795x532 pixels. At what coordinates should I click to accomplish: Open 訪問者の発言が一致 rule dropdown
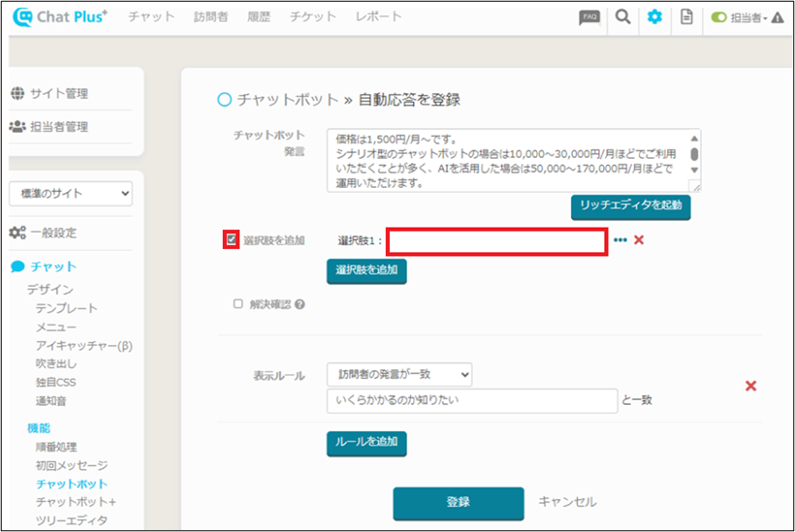(x=399, y=374)
